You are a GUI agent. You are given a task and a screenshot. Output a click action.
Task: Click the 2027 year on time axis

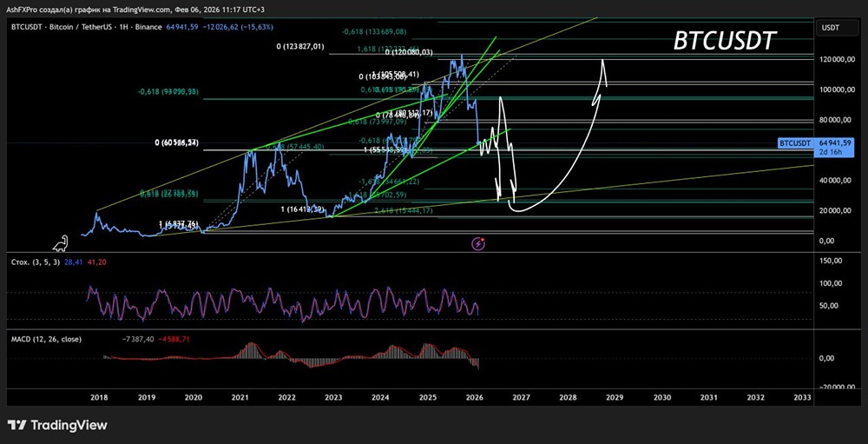522,397
